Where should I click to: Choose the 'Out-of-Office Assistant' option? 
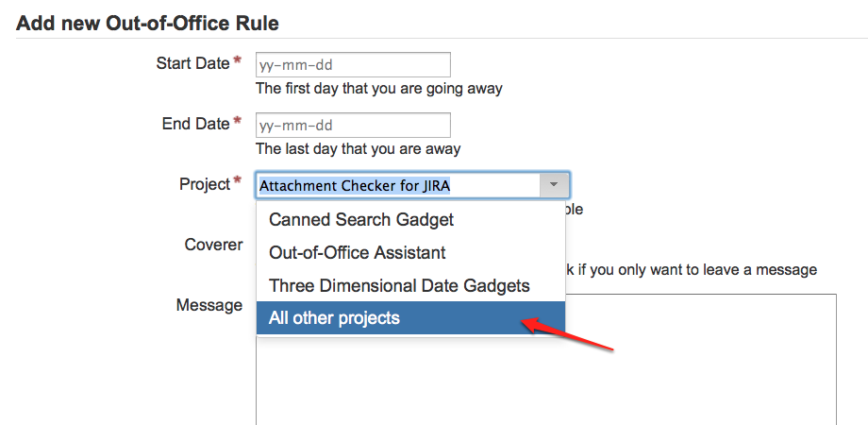click(358, 252)
